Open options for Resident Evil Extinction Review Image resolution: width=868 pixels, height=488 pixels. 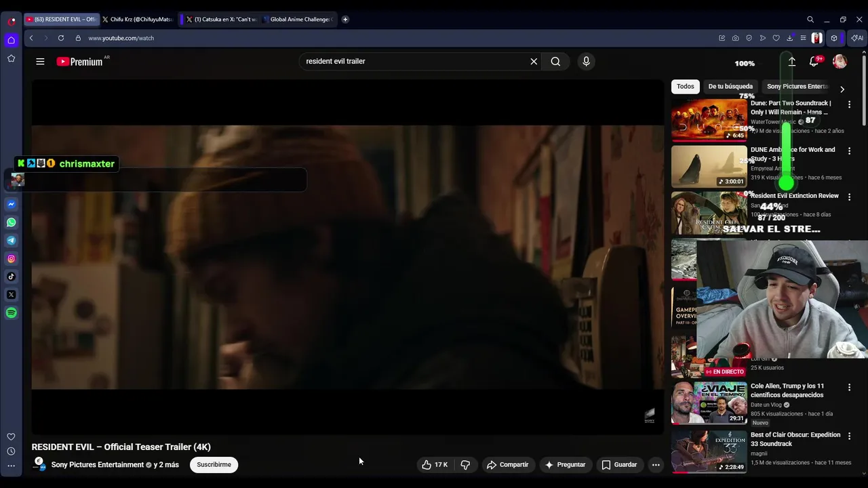pos(849,197)
